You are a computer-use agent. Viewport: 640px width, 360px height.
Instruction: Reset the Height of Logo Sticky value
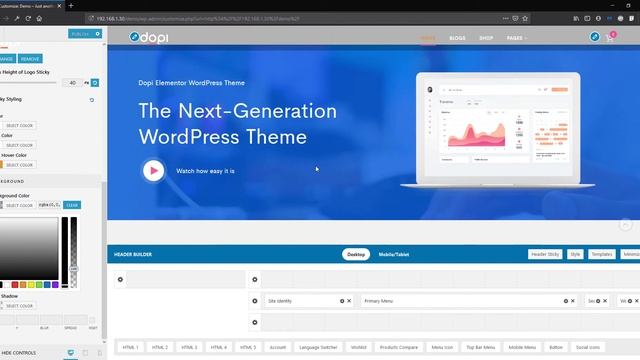95,83
